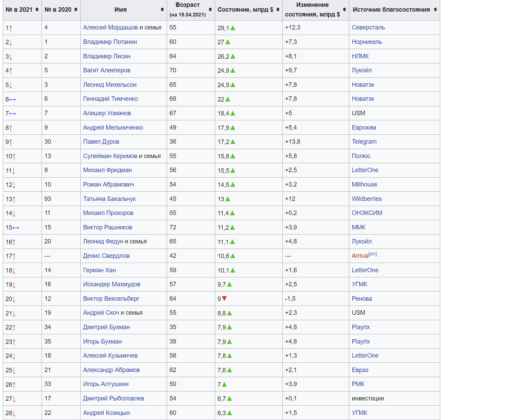Open Владимир Потанин link

point(110,42)
